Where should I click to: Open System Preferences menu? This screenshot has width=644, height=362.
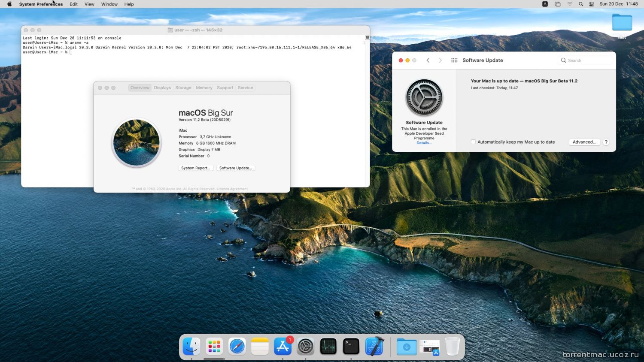41,4
